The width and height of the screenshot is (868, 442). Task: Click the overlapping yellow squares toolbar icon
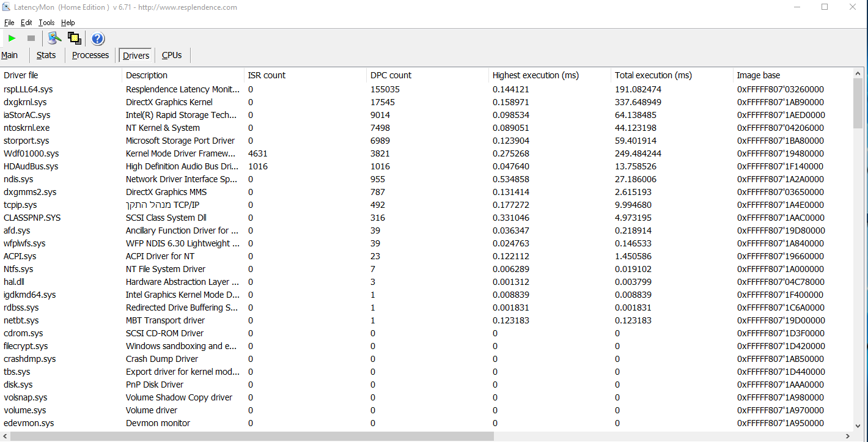coord(75,39)
